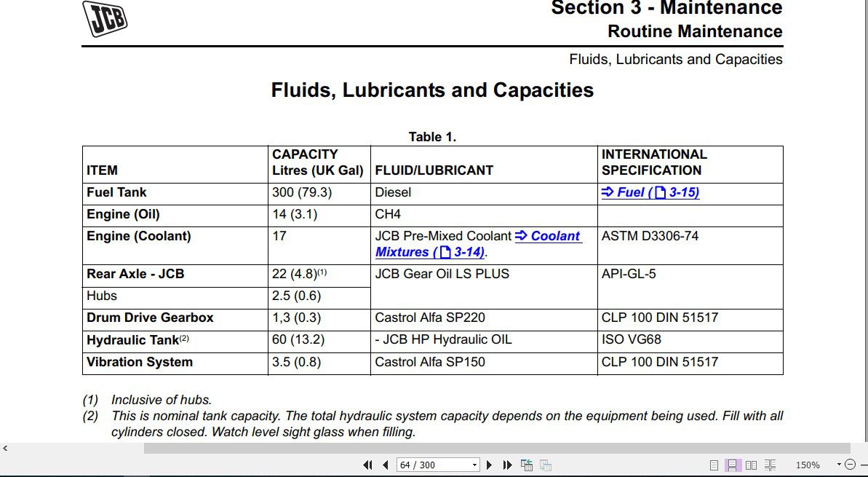The image size is (868, 477).
Task: Click the '1,3 (0.3)' capacity value
Action: coord(296,318)
